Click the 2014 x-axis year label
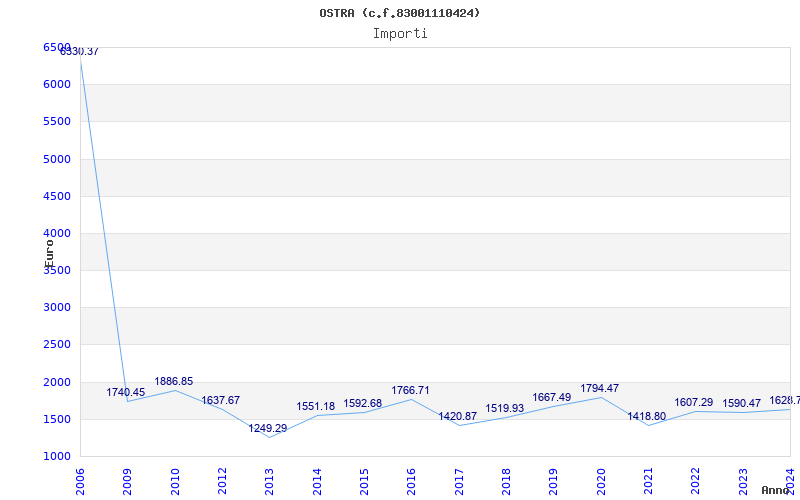Screen dimensions: 800x500 click(317, 481)
